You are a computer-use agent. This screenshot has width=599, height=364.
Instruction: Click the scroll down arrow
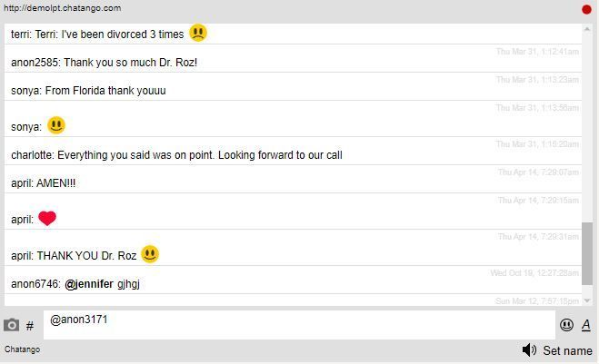coord(587,300)
